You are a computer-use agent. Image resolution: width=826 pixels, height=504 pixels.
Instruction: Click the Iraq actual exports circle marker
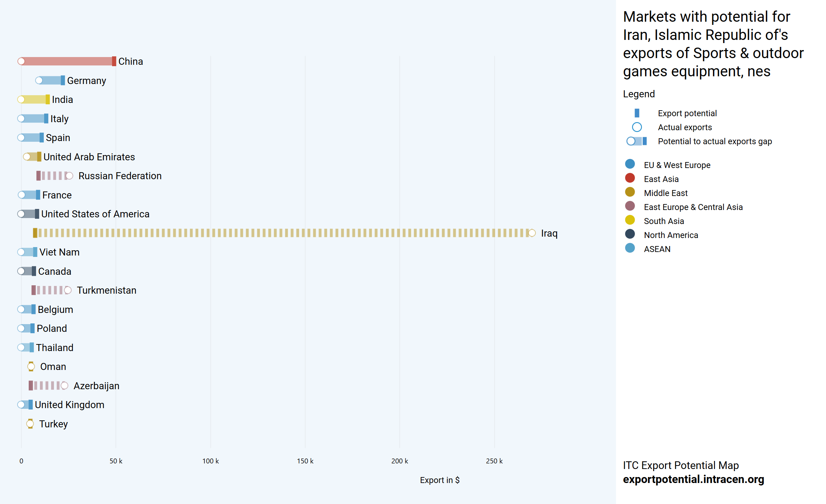pyautogui.click(x=532, y=233)
